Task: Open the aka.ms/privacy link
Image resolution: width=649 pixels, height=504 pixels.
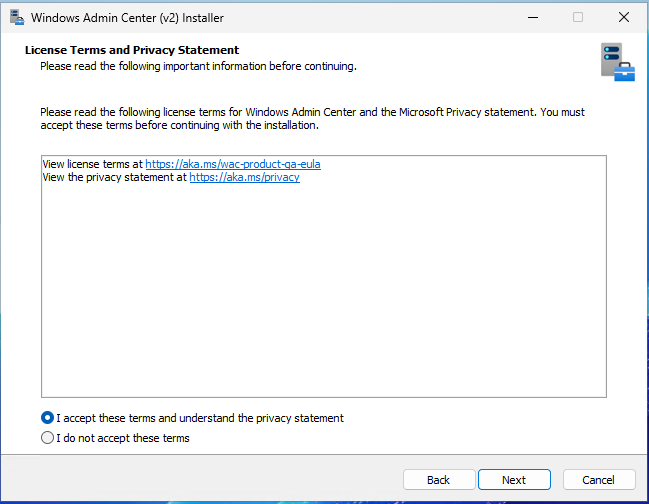Action: 244,177
